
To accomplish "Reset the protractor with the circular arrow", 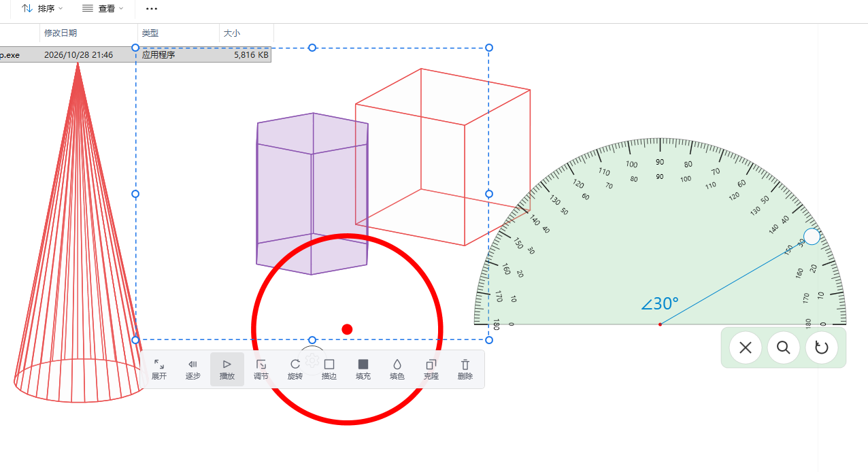I will coord(822,348).
